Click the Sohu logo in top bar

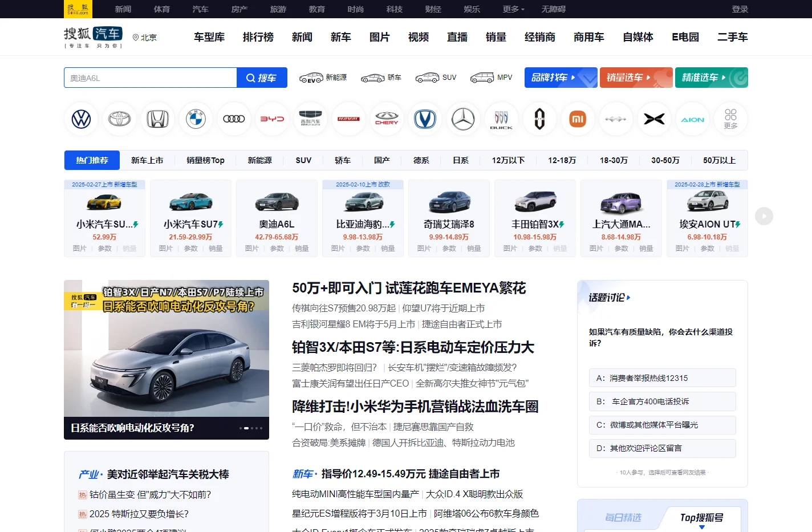(x=78, y=9)
